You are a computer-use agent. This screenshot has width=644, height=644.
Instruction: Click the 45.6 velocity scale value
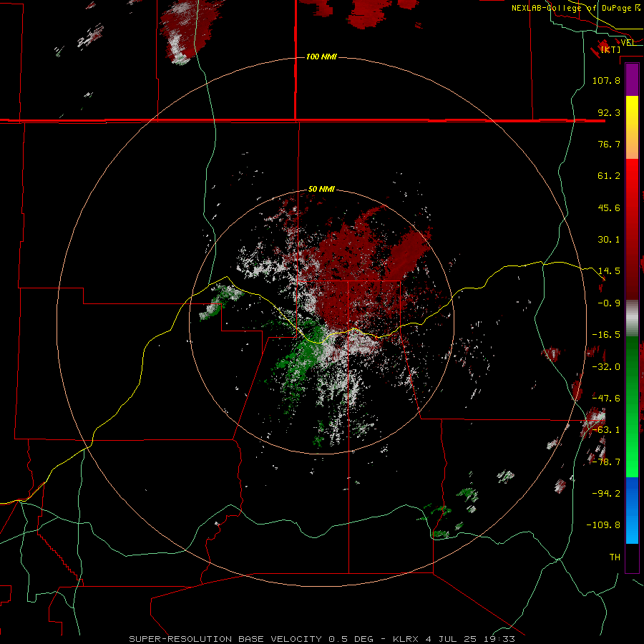[x=609, y=208]
